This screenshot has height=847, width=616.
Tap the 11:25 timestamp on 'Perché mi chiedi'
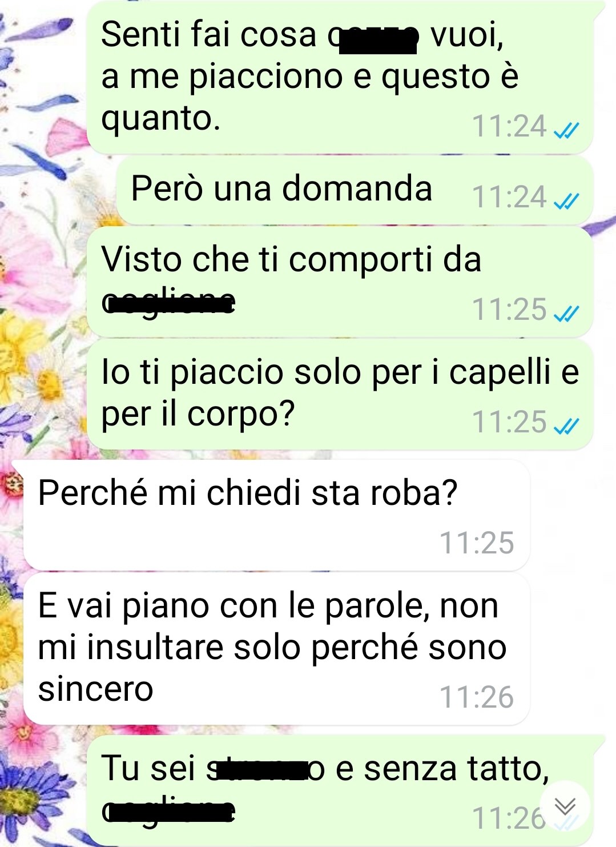(x=477, y=543)
